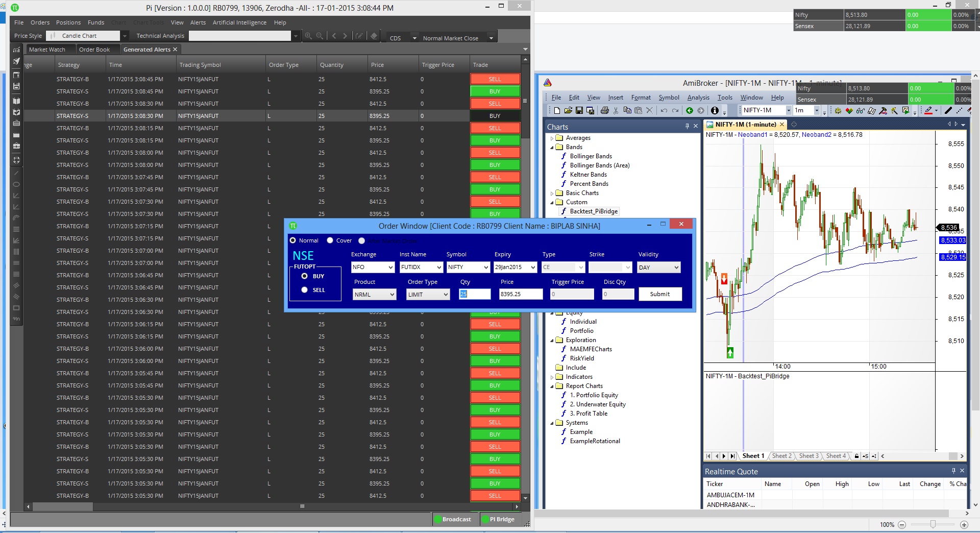
Task: Click SELL for STRATEGY-B at 3:08:45 PM
Action: (495, 79)
